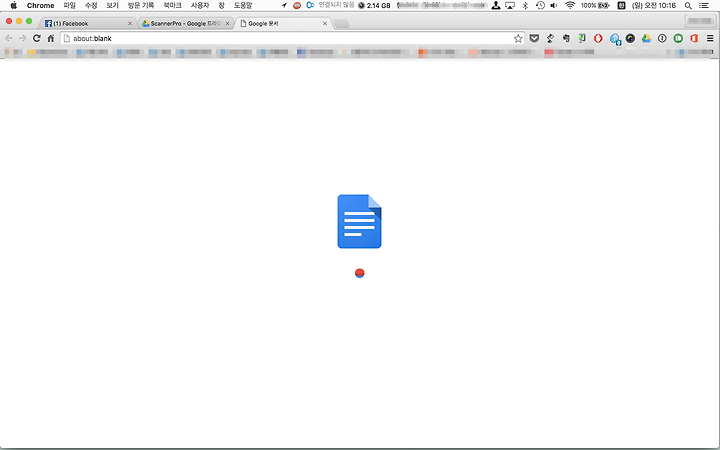Click the battery 100% indicator

pyautogui.click(x=595, y=6)
